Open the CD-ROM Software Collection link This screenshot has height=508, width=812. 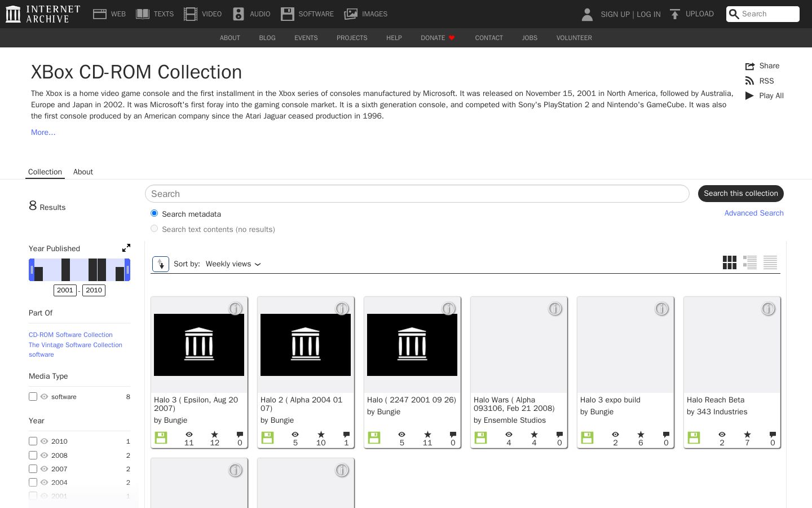pyautogui.click(x=70, y=335)
